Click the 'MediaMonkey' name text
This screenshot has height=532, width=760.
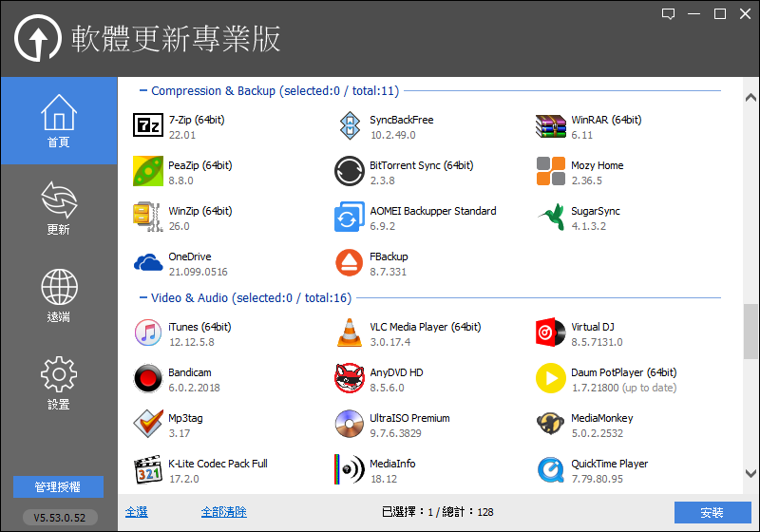pyautogui.click(x=602, y=418)
